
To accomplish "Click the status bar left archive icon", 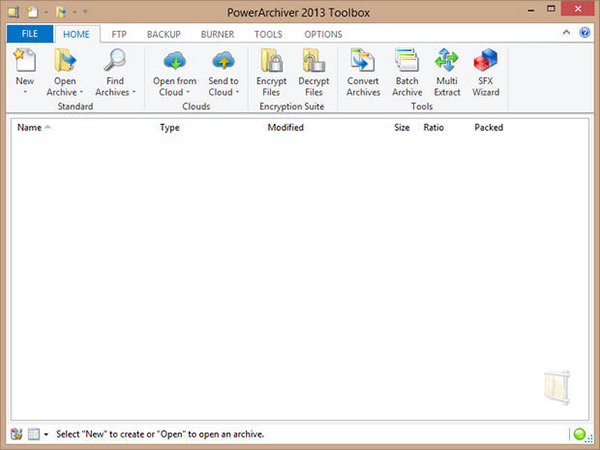I will [16, 434].
